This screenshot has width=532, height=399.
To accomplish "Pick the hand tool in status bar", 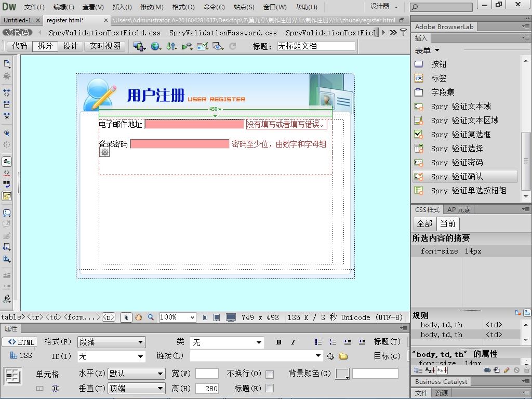I will point(138,317).
